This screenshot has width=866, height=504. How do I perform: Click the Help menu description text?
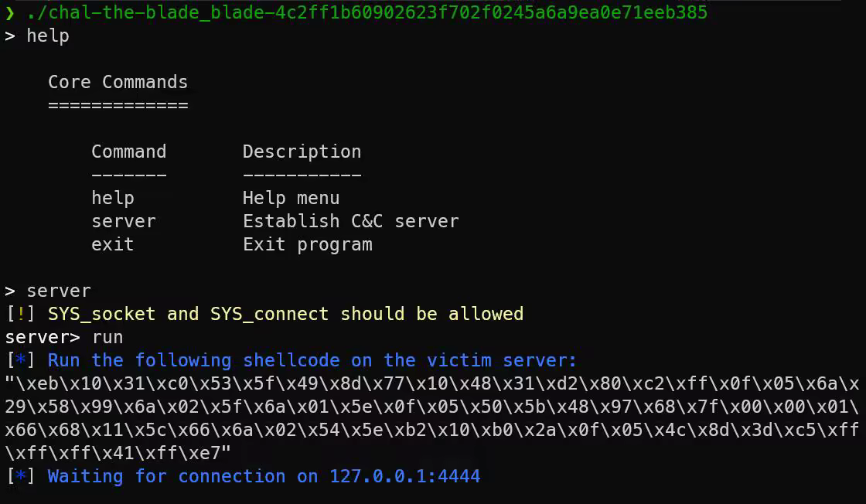click(x=291, y=198)
